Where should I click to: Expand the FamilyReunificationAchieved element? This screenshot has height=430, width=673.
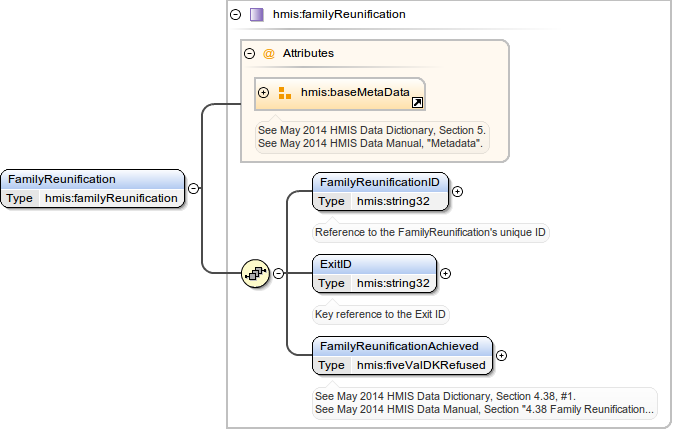(501, 354)
